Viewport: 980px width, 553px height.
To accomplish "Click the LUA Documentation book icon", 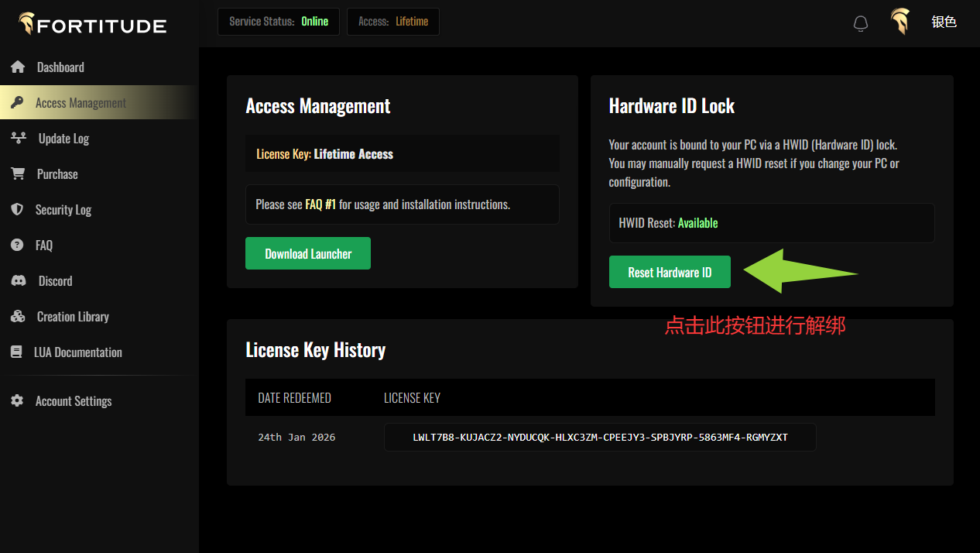I will (x=16, y=352).
